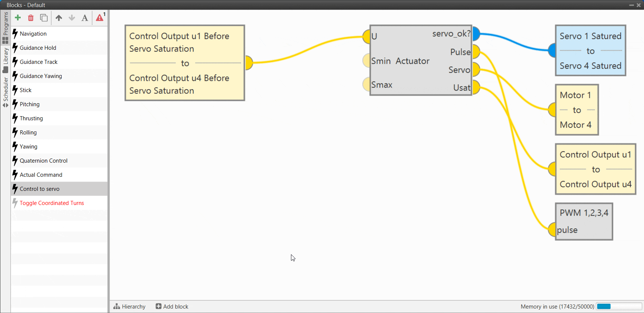Open the red warning alert icon
The image size is (644, 313).
click(100, 17)
